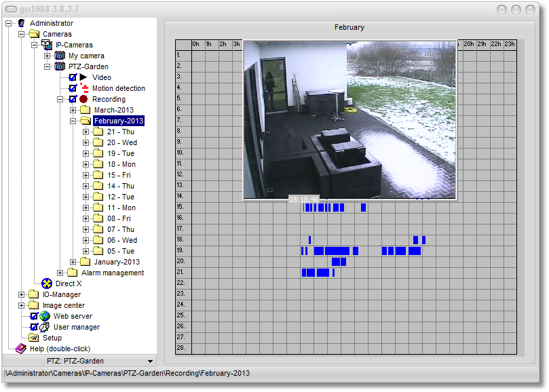Collapse the February-2013 folder
Viewport: 549px width, 392px height.
[73, 121]
